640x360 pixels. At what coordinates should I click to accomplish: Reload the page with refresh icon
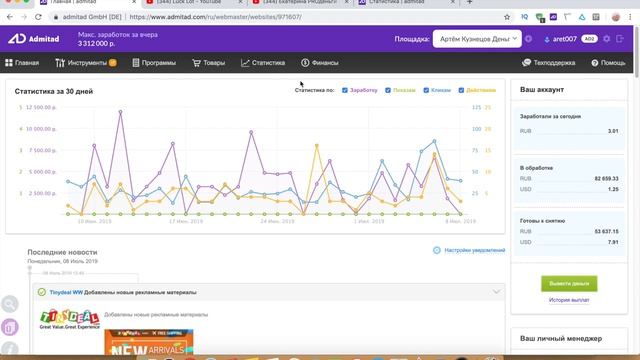click(38, 17)
